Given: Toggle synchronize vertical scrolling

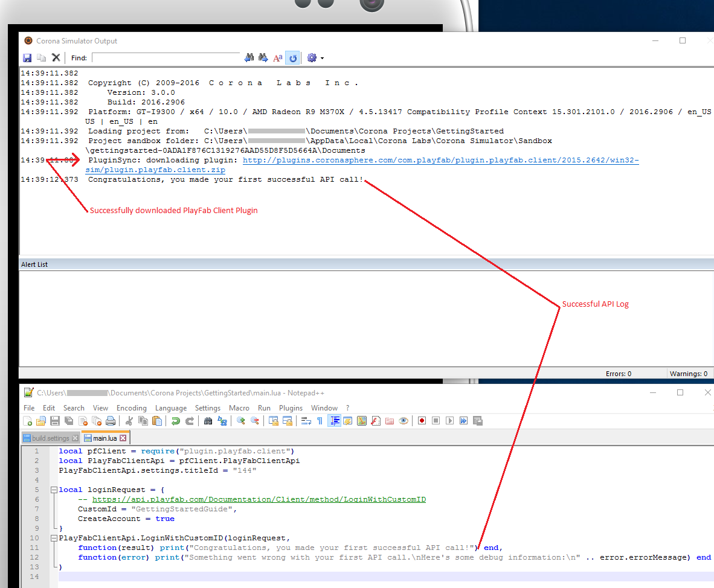Looking at the screenshot, I should coord(274,421).
